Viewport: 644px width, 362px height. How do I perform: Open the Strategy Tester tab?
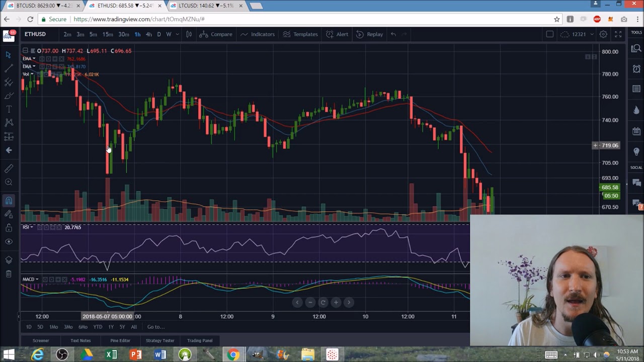pyautogui.click(x=160, y=340)
